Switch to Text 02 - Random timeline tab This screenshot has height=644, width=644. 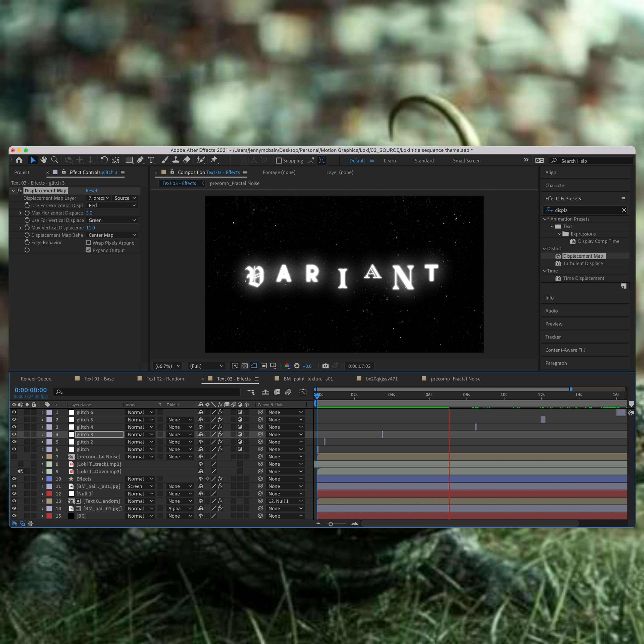(x=165, y=379)
